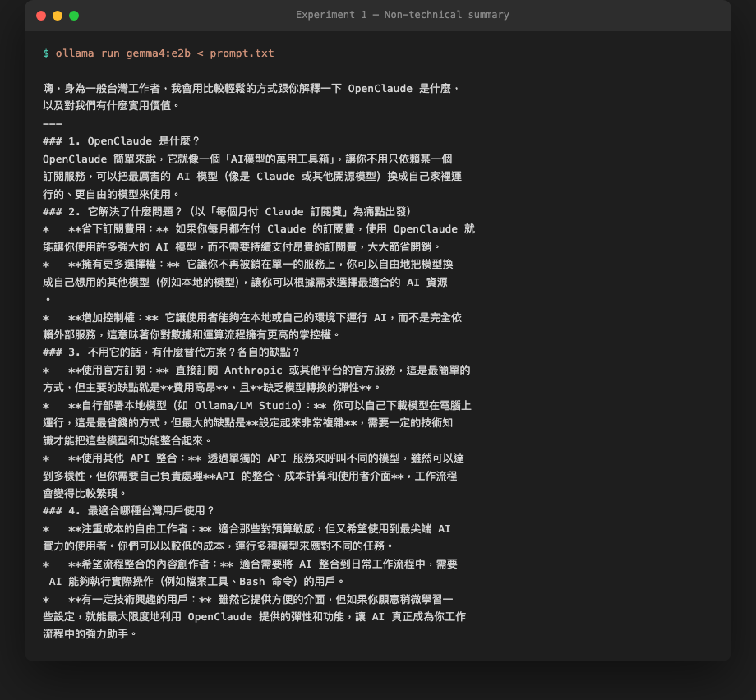Click the bullet '**使用官方訂閱：**'

(x=118, y=370)
